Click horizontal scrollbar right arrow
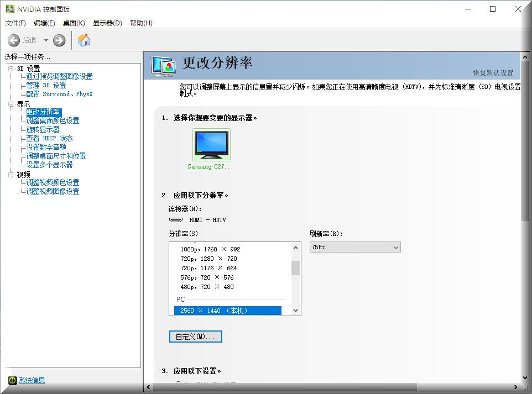532x394 pixels. point(516,387)
